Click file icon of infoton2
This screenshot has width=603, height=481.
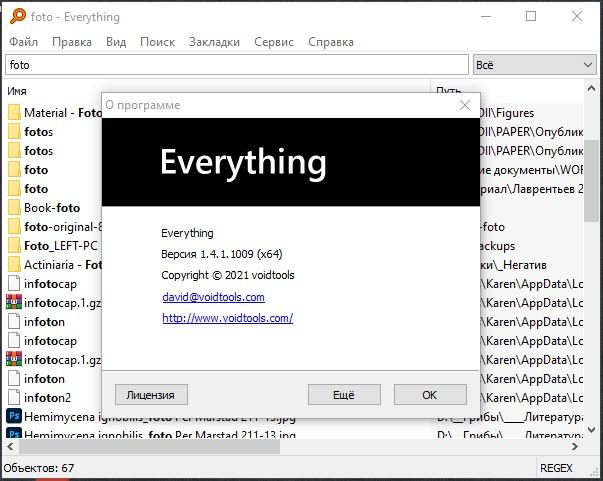(x=14, y=398)
